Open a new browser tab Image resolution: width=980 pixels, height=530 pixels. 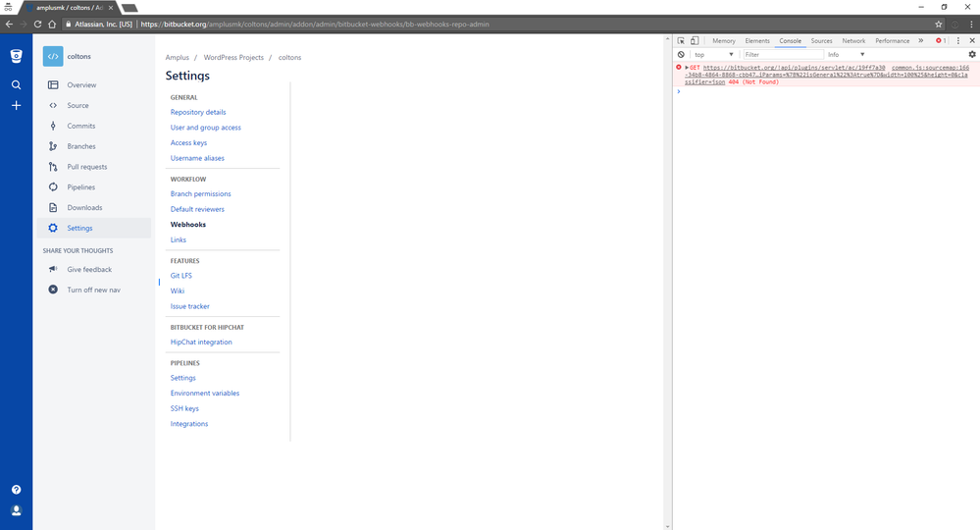[x=129, y=8]
